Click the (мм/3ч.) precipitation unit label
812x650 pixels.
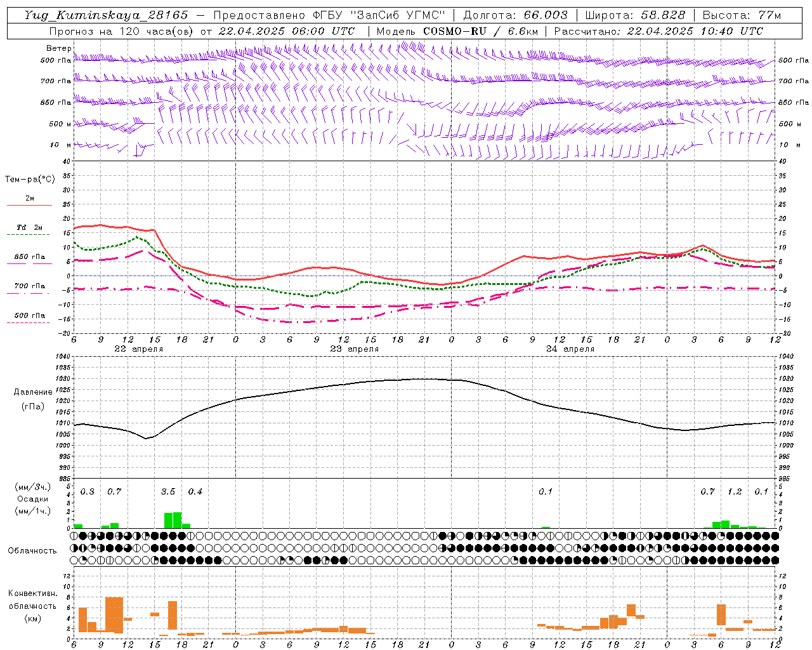point(32,487)
